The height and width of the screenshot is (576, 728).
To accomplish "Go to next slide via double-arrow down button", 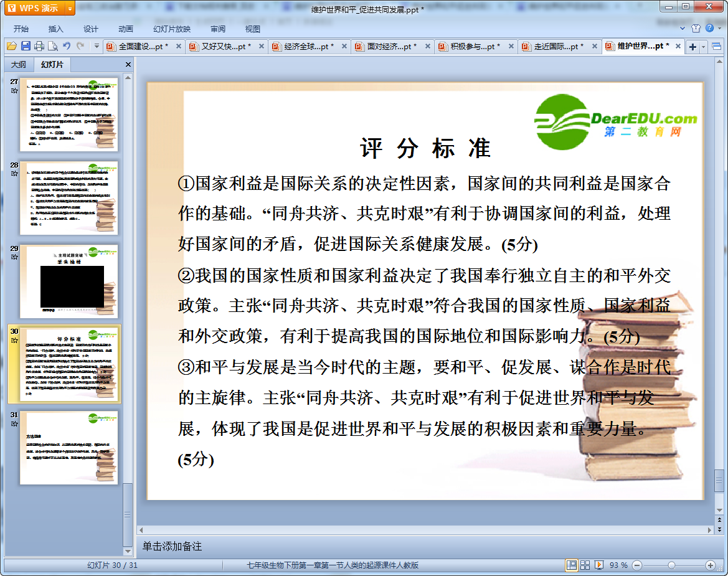I will coord(719,529).
